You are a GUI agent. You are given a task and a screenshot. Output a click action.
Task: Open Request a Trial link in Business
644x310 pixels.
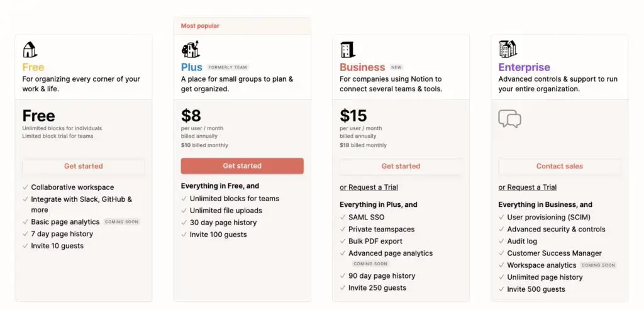[369, 187]
